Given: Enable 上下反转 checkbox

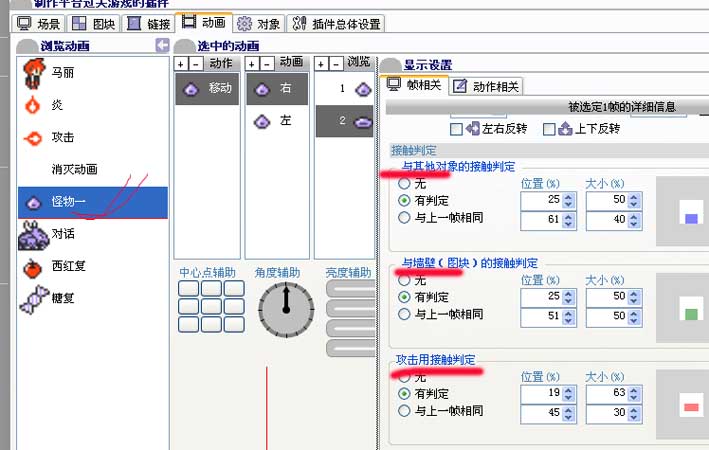Looking at the screenshot, I should [549, 129].
